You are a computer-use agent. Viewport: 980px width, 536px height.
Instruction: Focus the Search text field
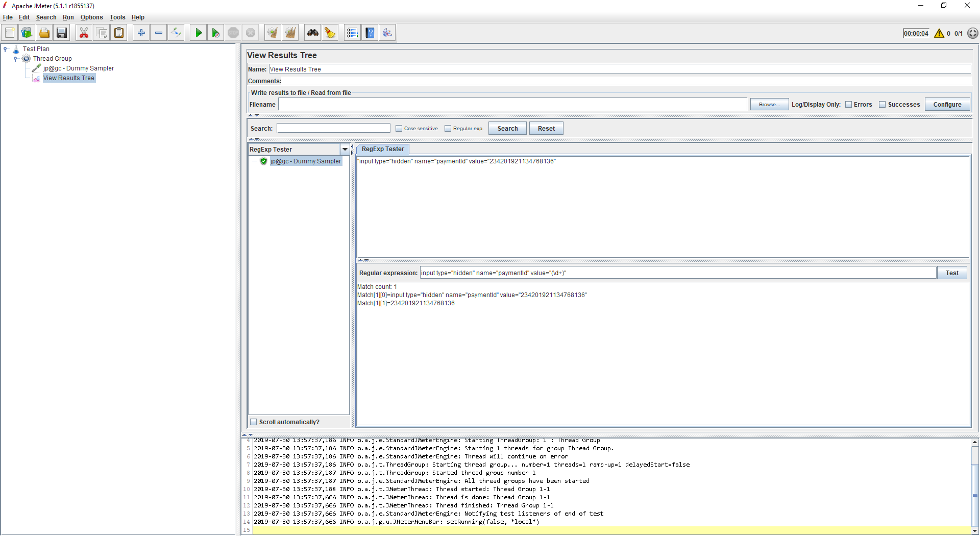click(x=333, y=129)
